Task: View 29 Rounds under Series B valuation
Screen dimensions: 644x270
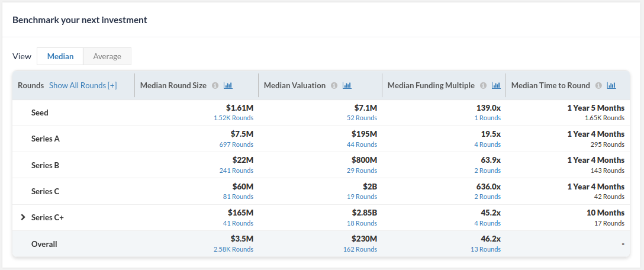Action: pos(362,171)
